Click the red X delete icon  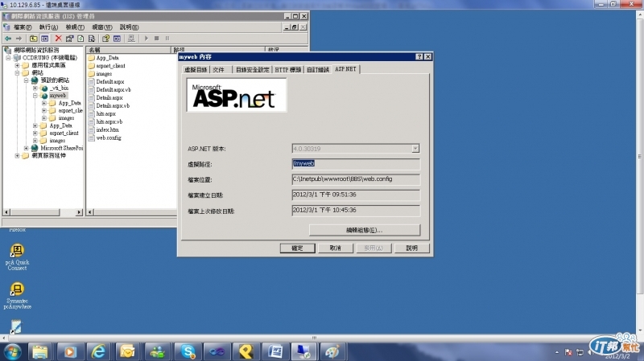pyautogui.click(x=58, y=39)
